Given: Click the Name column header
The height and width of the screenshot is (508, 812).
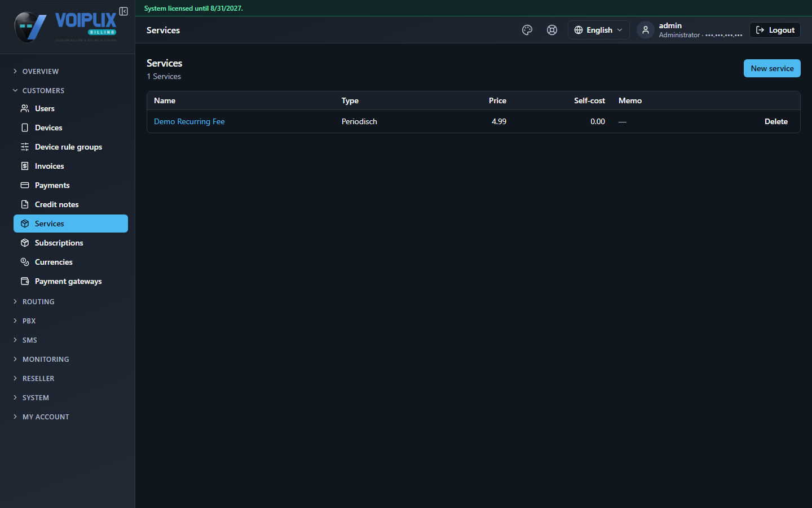Looking at the screenshot, I should pyautogui.click(x=165, y=100).
